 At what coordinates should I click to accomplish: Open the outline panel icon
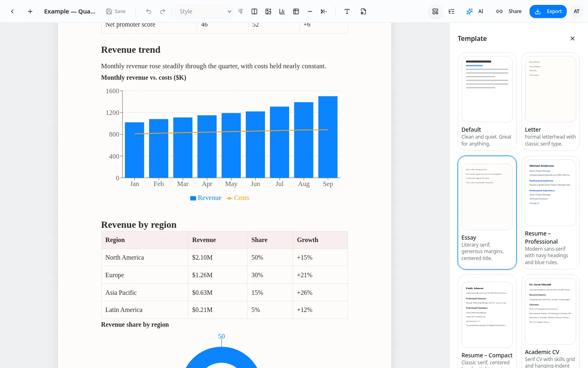click(x=452, y=11)
